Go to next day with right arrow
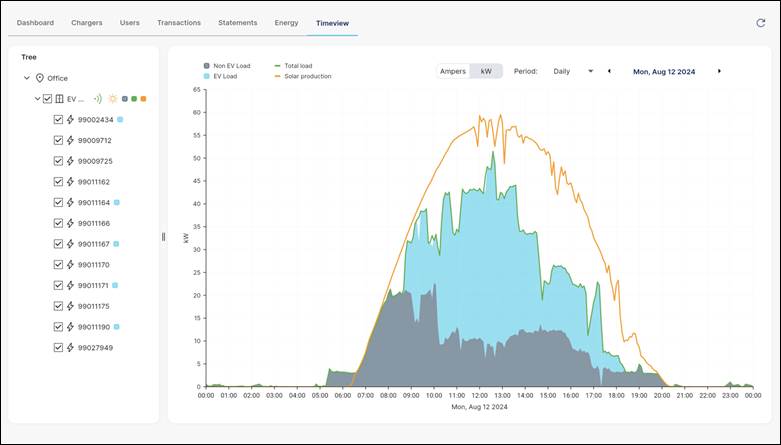The height and width of the screenshot is (445, 781). (x=719, y=72)
